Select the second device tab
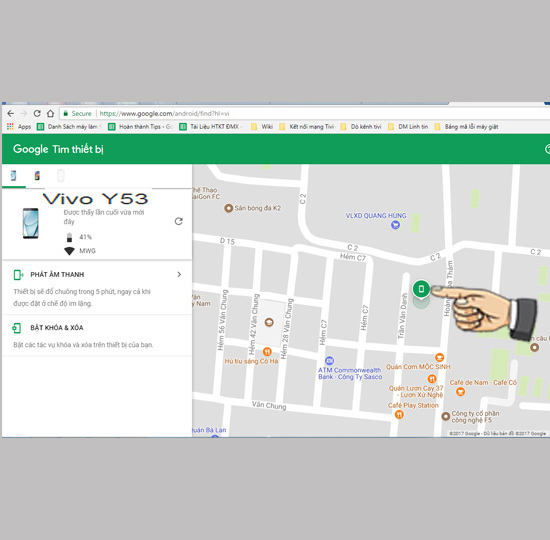The height and width of the screenshot is (540, 550). pos(37,175)
